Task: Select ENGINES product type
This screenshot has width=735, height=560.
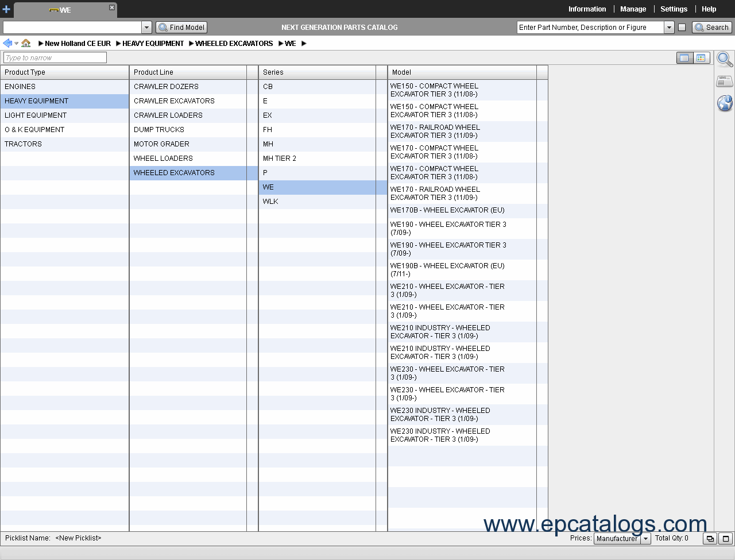Action: (x=64, y=87)
